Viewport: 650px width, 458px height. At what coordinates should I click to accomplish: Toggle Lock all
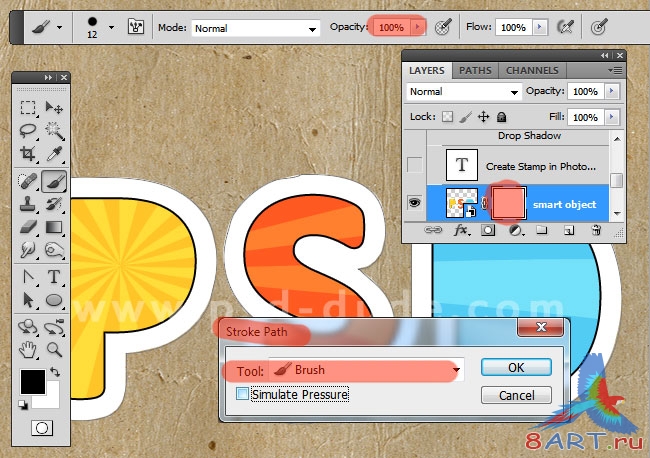pyautogui.click(x=502, y=117)
